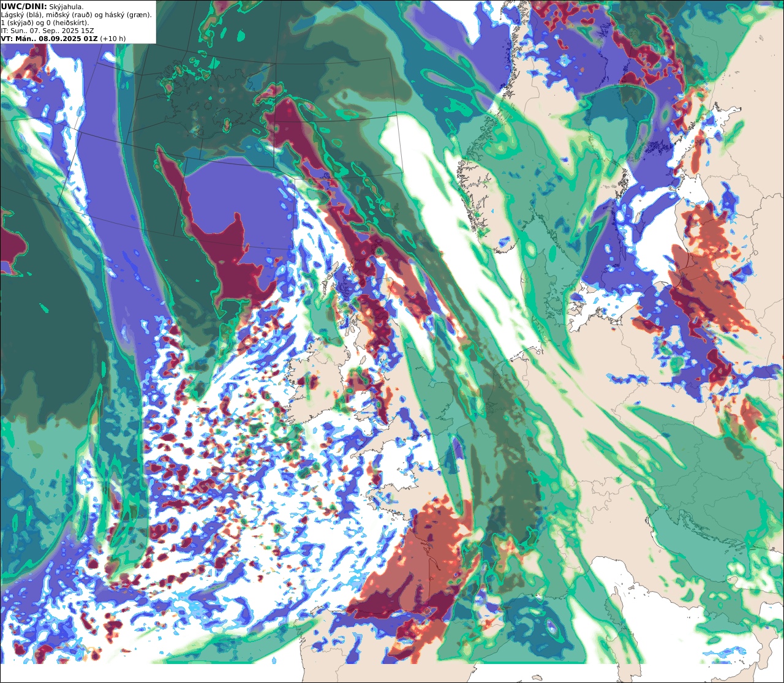Click the 'UWC/DINI: Skýjahula.' title line
Image resolution: width=784 pixels, height=683 pixels.
click(42, 6)
